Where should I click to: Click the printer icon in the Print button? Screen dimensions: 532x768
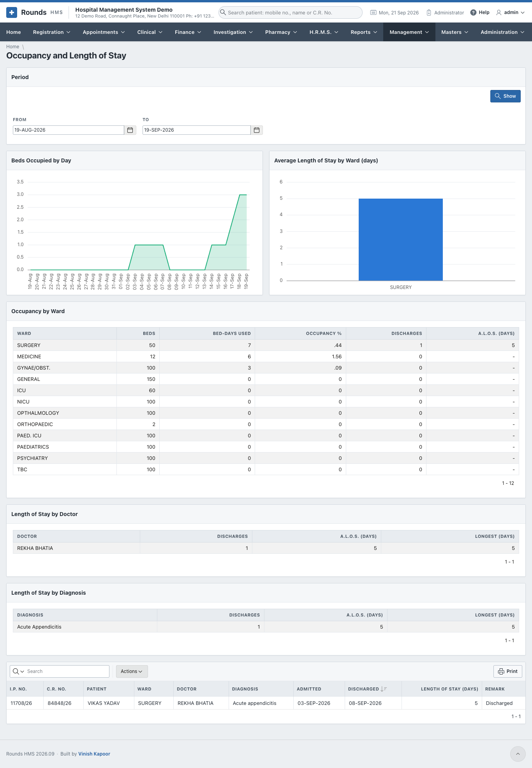point(501,671)
